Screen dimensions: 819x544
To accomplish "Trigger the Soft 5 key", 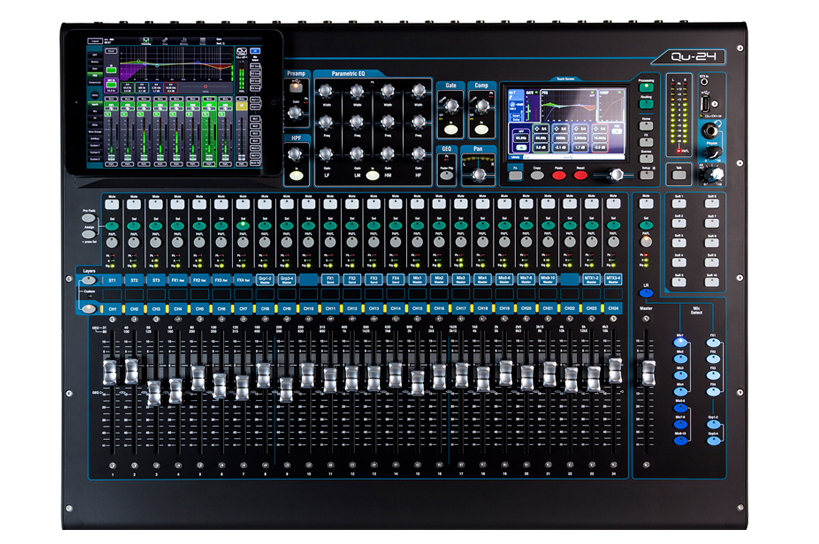I will click(679, 282).
